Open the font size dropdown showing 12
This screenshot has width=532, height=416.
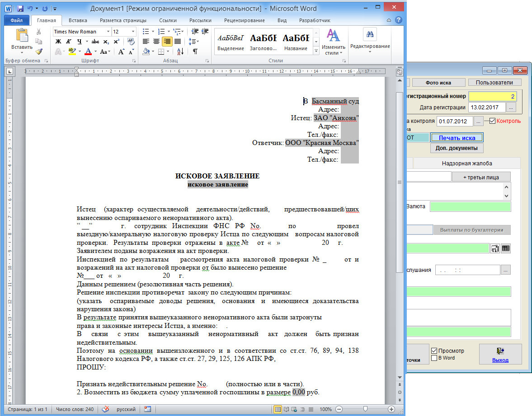pyautogui.click(x=133, y=32)
